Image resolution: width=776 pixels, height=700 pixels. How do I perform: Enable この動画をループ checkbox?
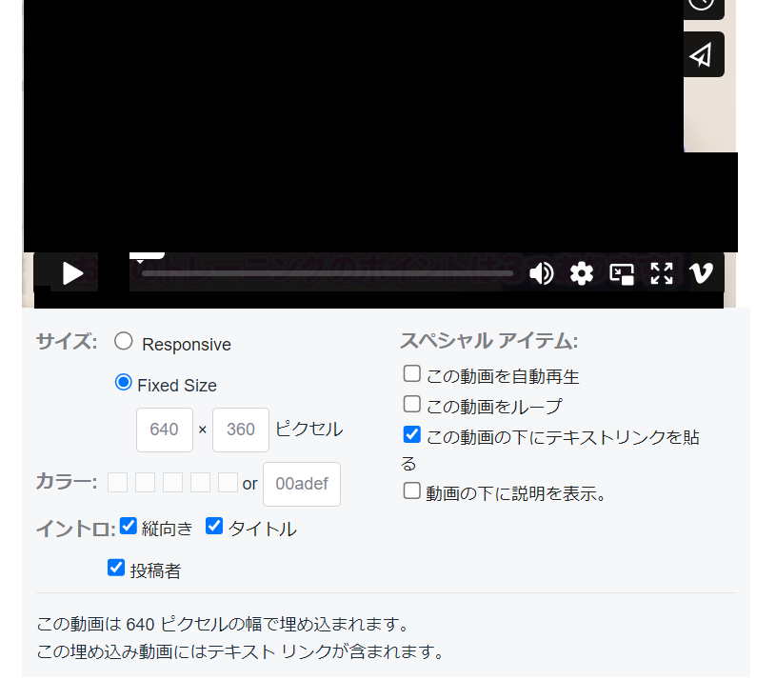[x=411, y=404]
